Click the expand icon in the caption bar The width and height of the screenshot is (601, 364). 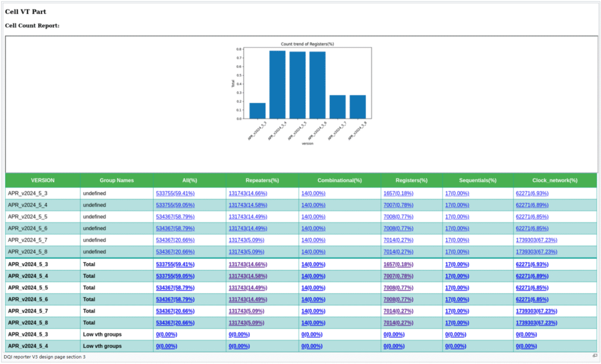pos(595,356)
